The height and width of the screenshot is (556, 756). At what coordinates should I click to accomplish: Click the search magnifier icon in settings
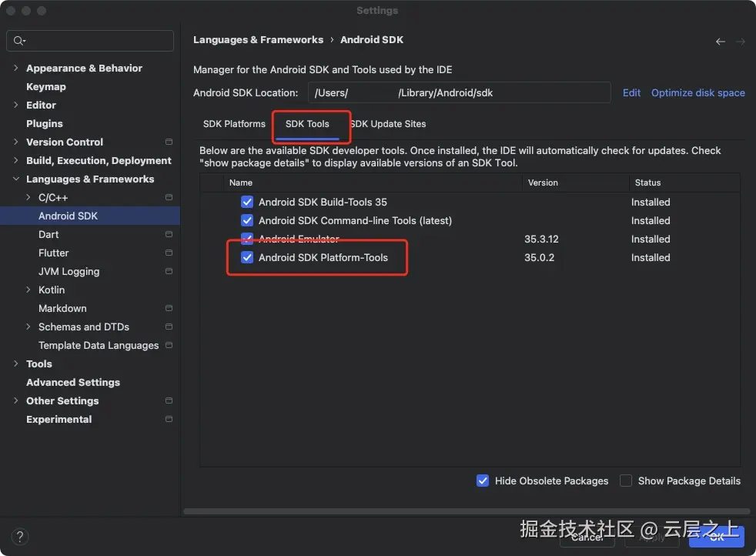[18, 41]
